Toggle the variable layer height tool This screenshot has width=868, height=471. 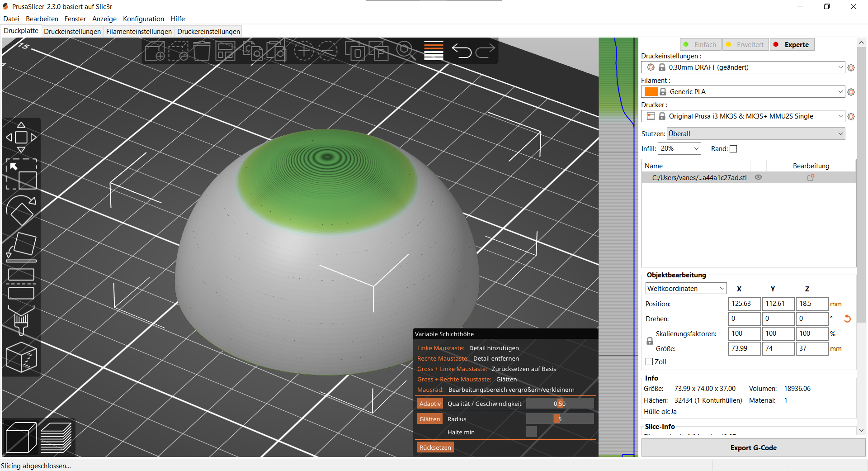point(433,51)
